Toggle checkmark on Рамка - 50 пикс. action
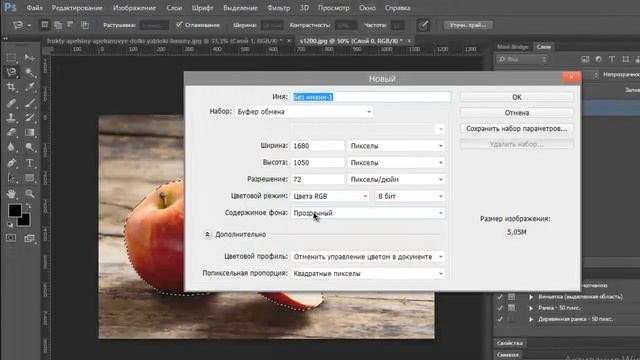Image resolution: width=640 pixels, height=360 pixels. coord(500,308)
